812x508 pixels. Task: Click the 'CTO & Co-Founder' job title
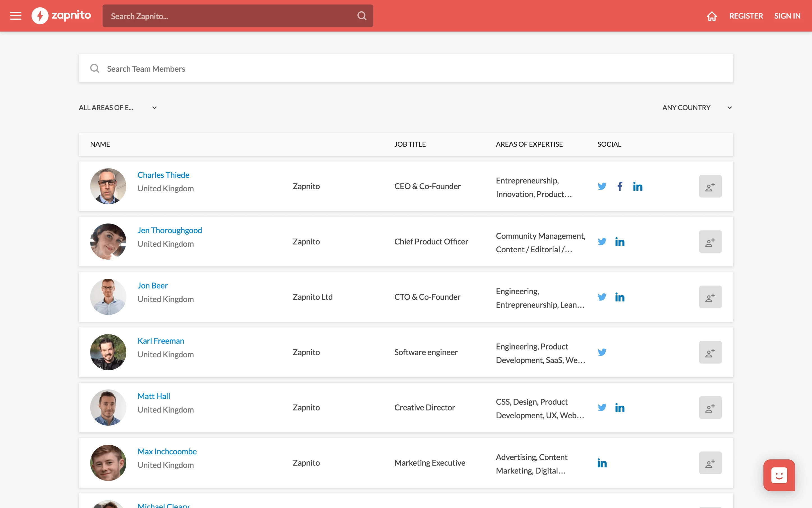tap(427, 297)
